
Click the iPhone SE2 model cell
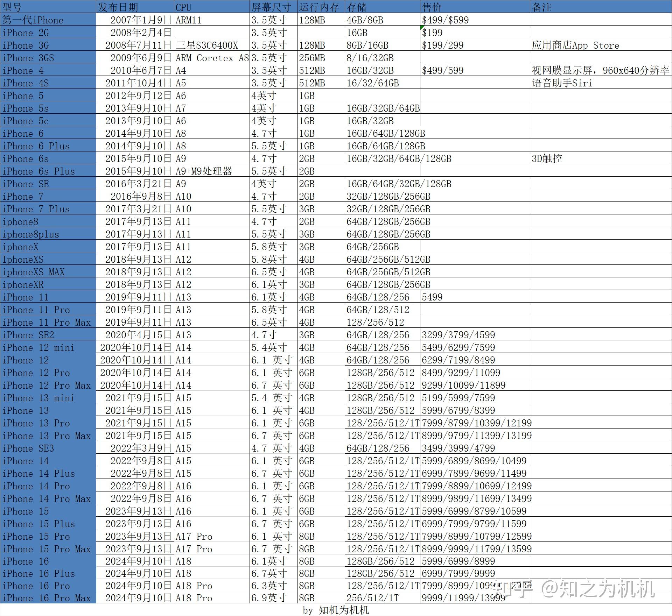pyautogui.click(x=48, y=335)
